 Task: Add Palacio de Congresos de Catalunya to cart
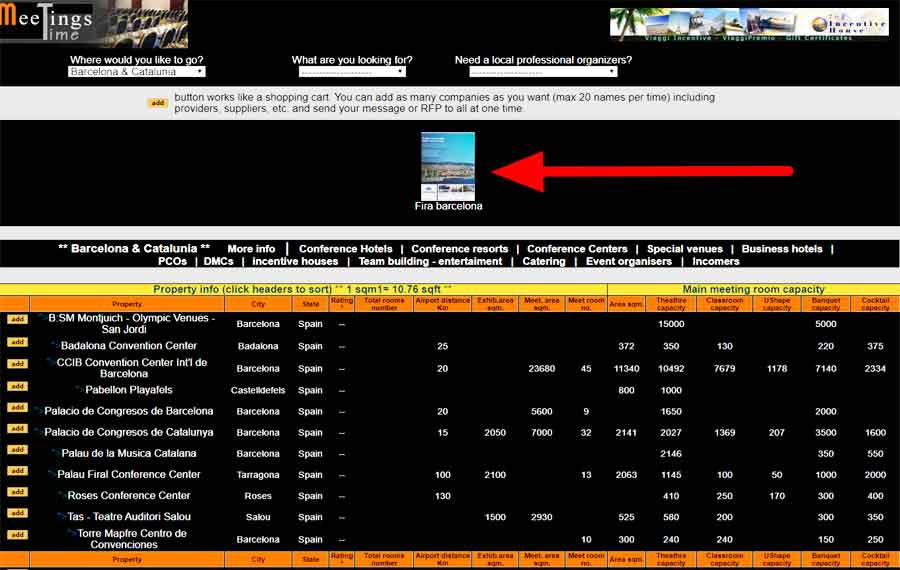click(17, 429)
